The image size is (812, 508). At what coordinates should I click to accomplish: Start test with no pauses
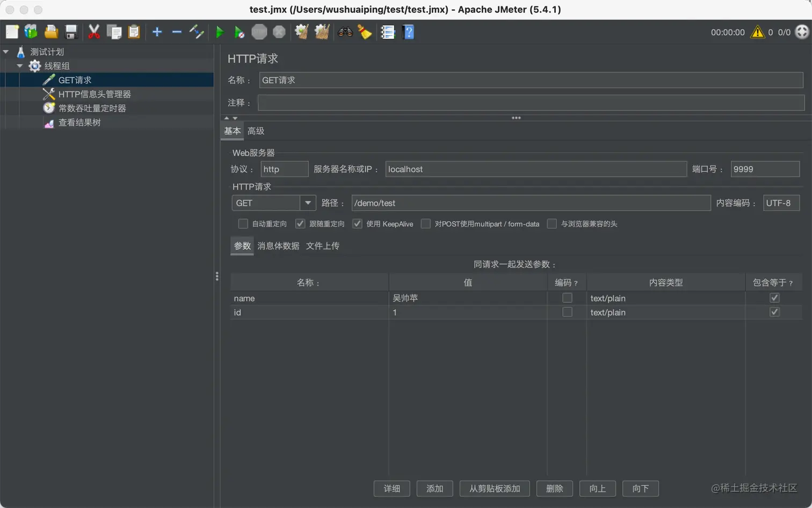[x=240, y=32]
